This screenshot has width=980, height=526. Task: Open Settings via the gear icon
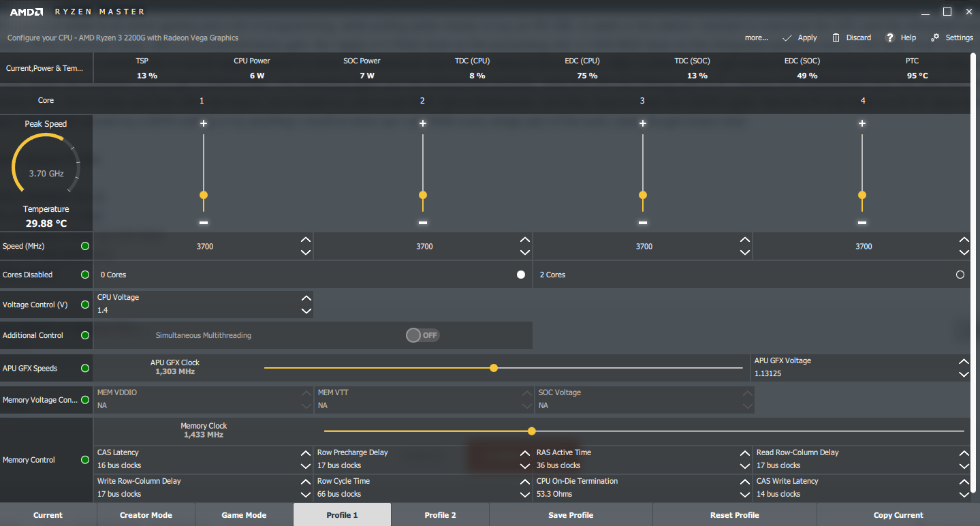[x=935, y=37]
